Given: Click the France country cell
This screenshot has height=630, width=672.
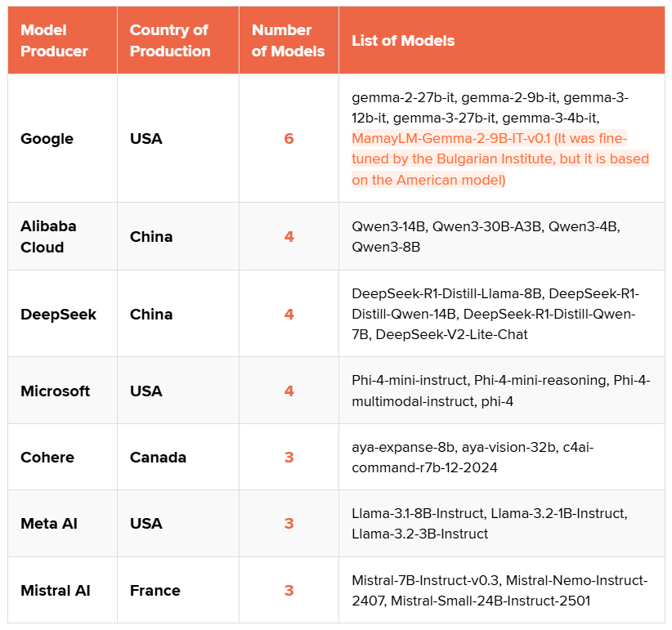Looking at the screenshot, I should click(155, 590).
